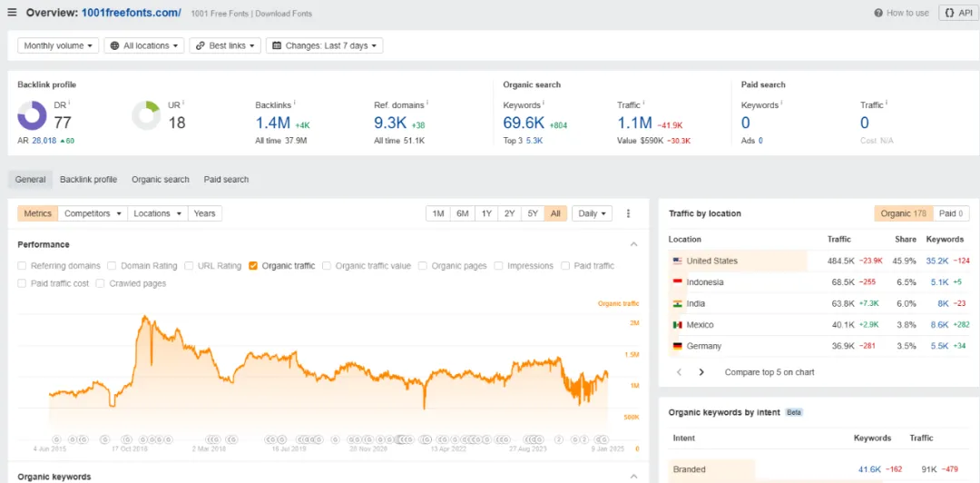Enable the Domain Rating checkbox

click(x=112, y=266)
